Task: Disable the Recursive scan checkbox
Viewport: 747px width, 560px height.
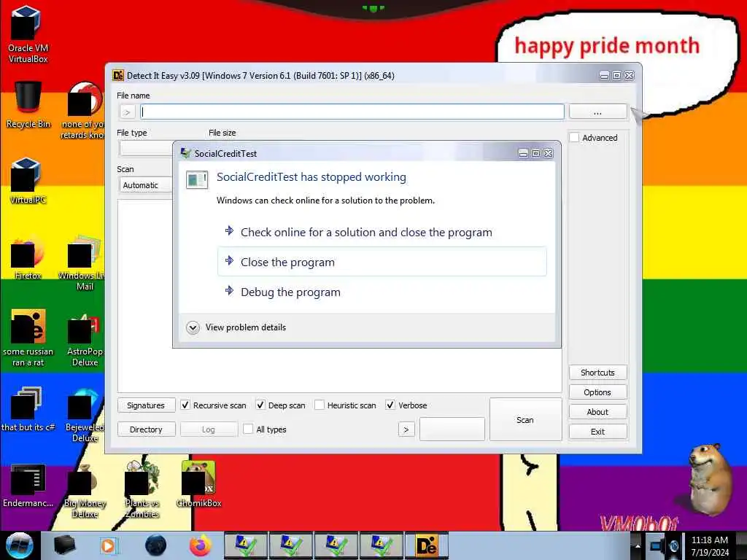Action: (x=185, y=405)
